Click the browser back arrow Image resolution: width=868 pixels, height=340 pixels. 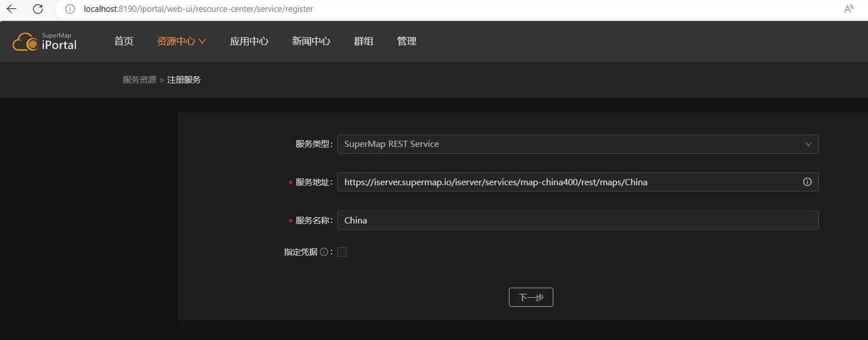(x=11, y=8)
